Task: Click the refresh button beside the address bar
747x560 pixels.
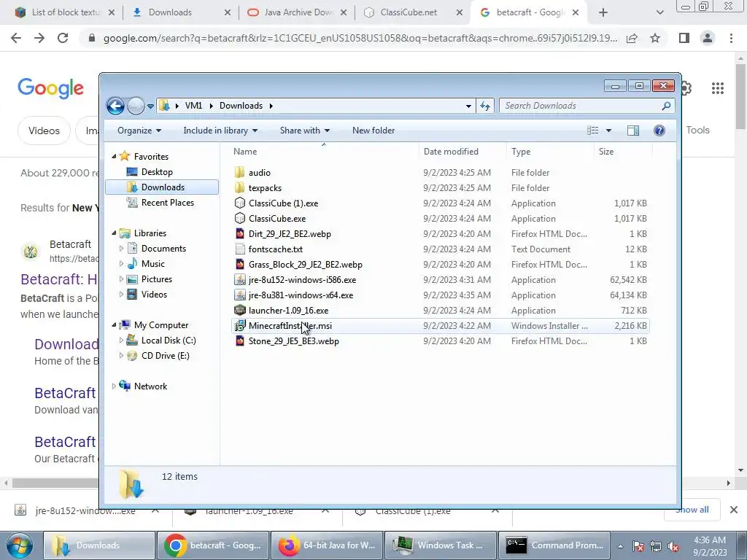Action: pos(485,106)
